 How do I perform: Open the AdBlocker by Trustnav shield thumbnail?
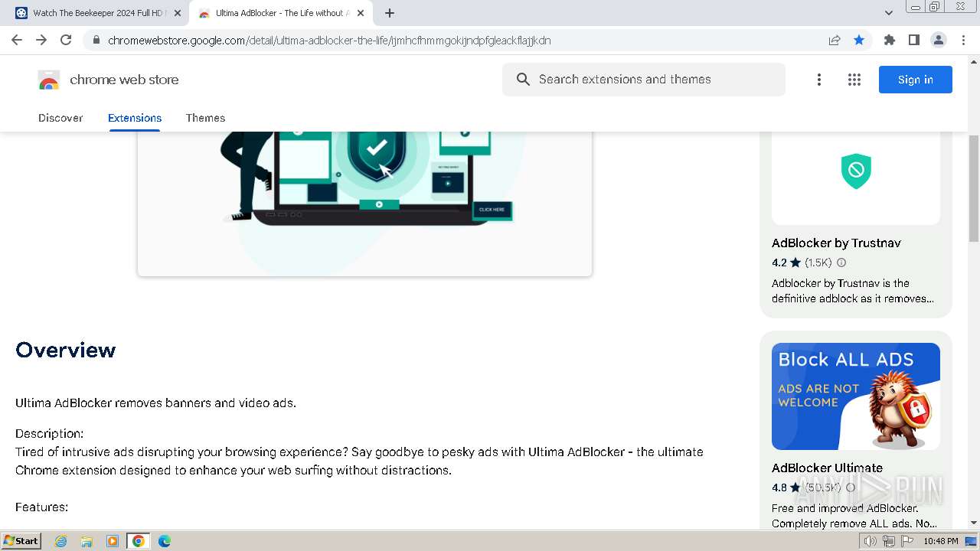pos(856,178)
